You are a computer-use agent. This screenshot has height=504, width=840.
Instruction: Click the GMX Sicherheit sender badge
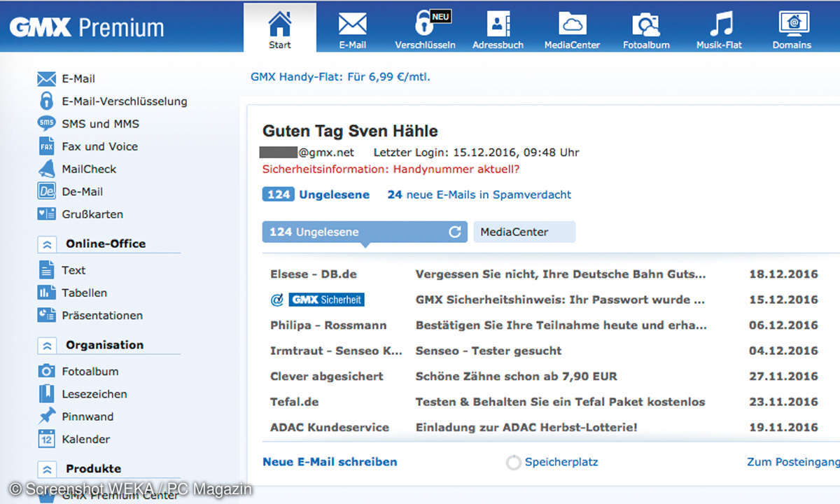tap(326, 300)
